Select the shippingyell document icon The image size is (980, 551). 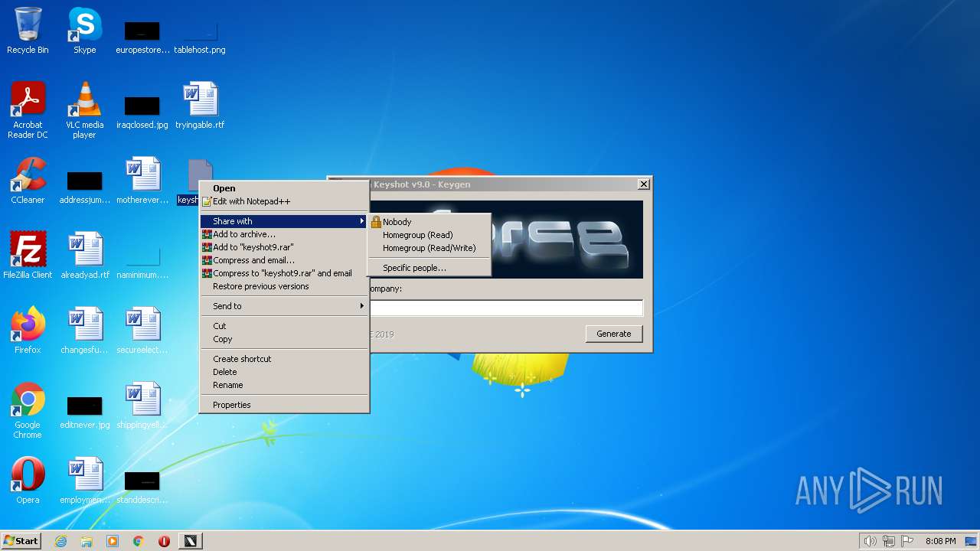[x=142, y=406]
